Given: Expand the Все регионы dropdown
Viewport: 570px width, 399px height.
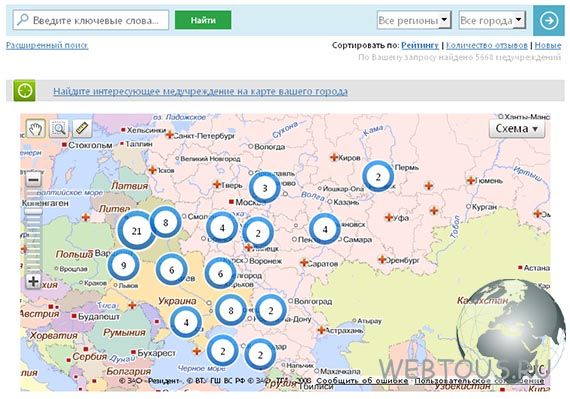Looking at the screenshot, I should click(414, 20).
